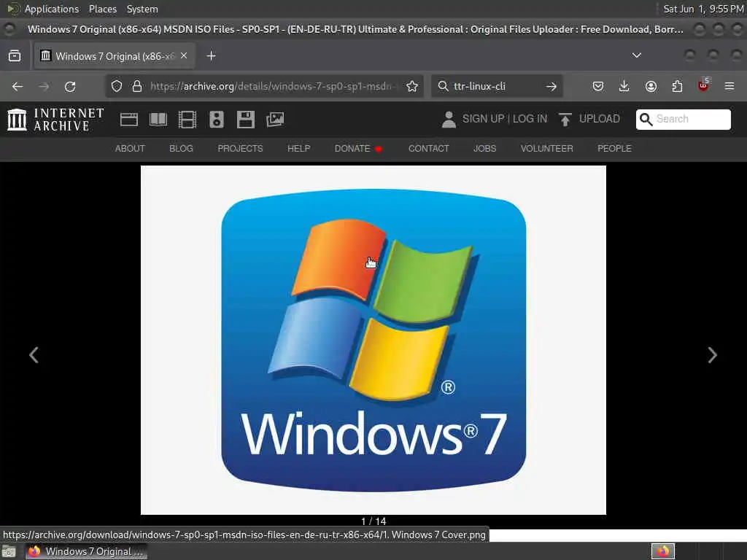Select Windows 7 Original taskbar window button
Screen dimensions: 747x560
86,551
